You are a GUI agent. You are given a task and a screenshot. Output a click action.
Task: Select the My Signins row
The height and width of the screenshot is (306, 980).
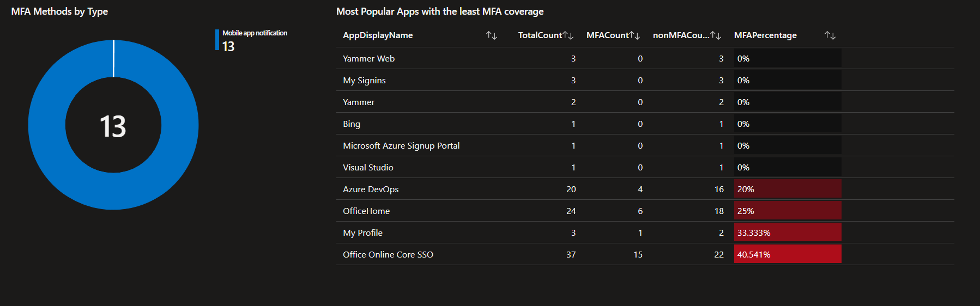point(645,80)
